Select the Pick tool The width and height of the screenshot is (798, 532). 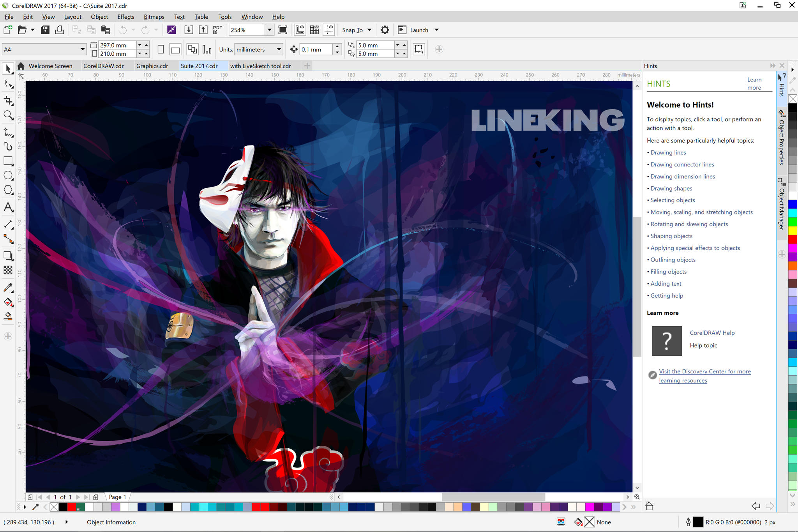coord(8,69)
